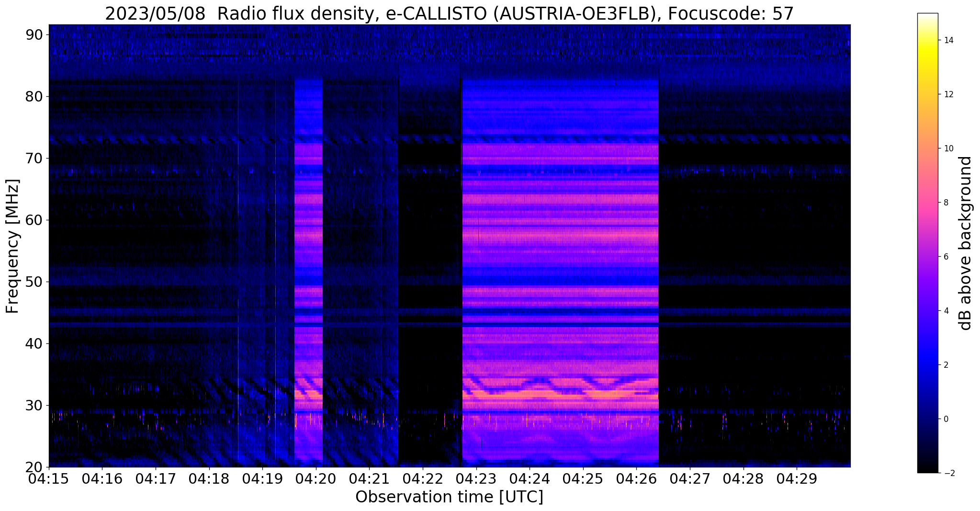Click the 04:20 time tick label

click(x=316, y=479)
